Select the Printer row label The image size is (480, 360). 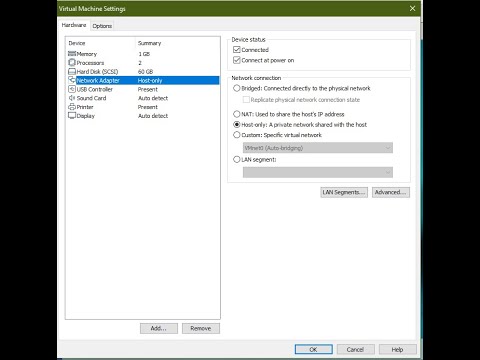point(85,107)
